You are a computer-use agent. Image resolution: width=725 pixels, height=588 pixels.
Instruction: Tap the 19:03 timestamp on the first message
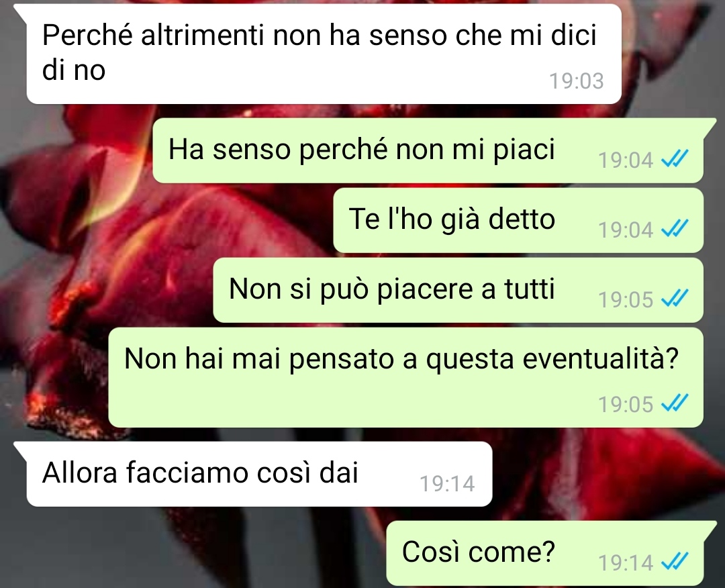coord(576,81)
